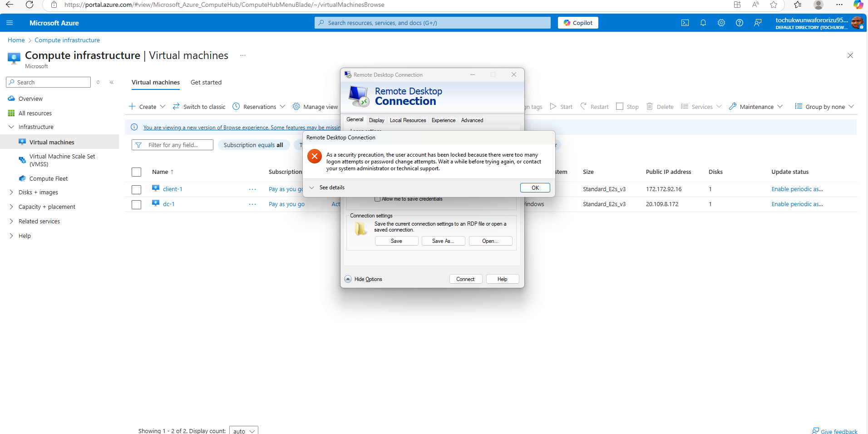The image size is (868, 434).
Task: Reload the browser page
Action: (30, 5)
